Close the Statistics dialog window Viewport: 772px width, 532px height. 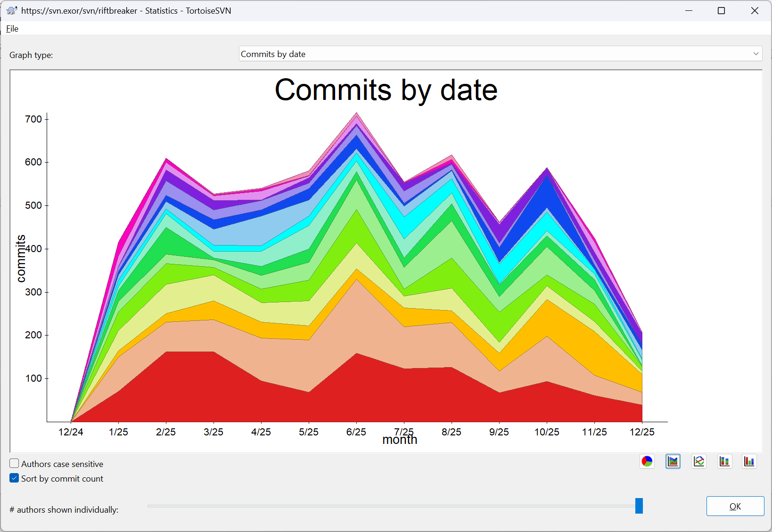755,10
